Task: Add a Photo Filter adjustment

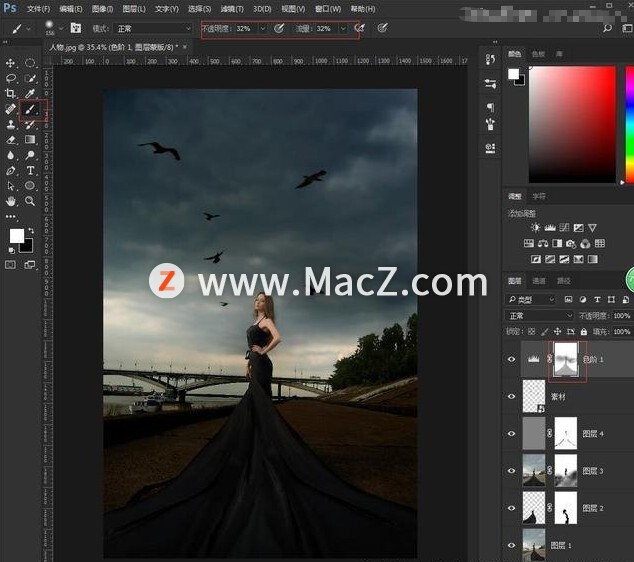Action: [571, 243]
